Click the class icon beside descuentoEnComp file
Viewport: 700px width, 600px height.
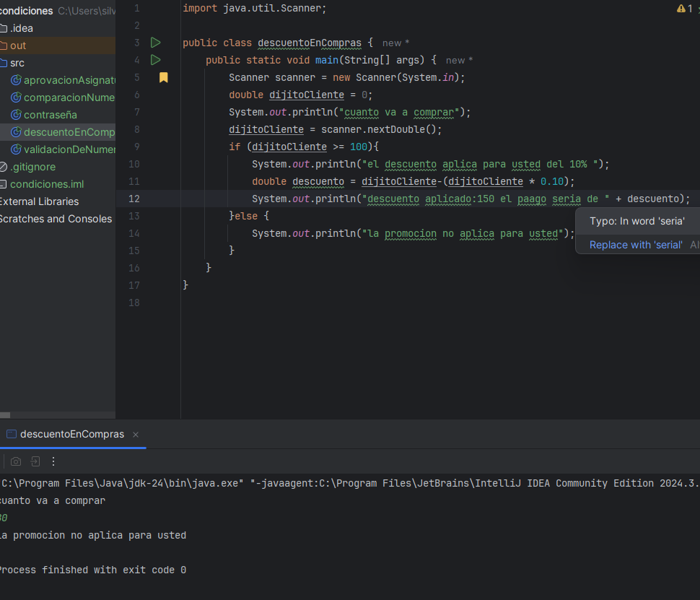pos(16,132)
